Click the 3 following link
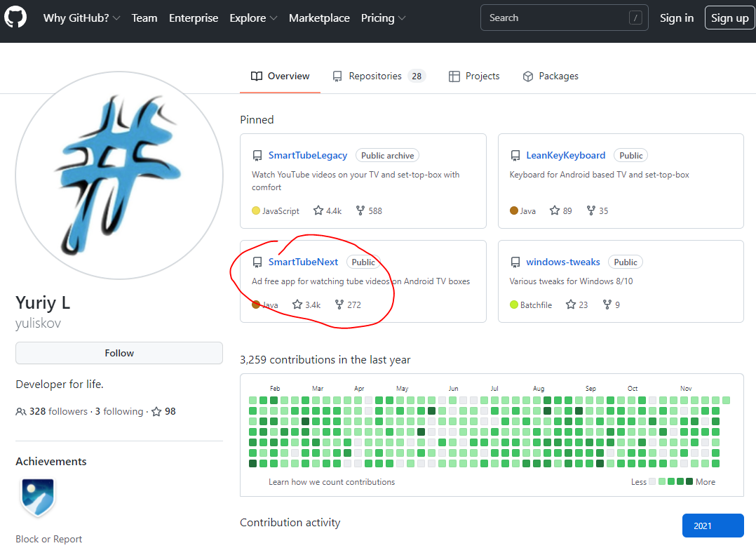756x548 pixels. [119, 411]
